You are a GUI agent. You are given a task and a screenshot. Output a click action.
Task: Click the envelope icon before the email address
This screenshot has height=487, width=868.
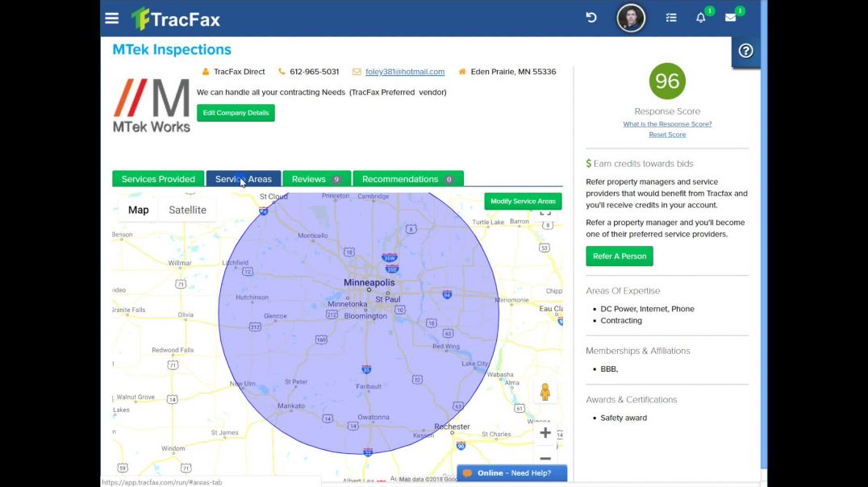(357, 72)
